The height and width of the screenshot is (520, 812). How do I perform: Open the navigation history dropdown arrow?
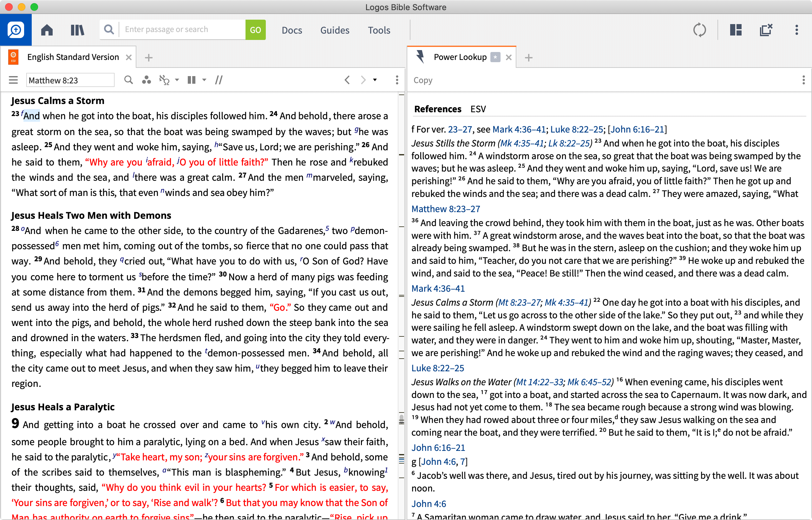coord(375,80)
